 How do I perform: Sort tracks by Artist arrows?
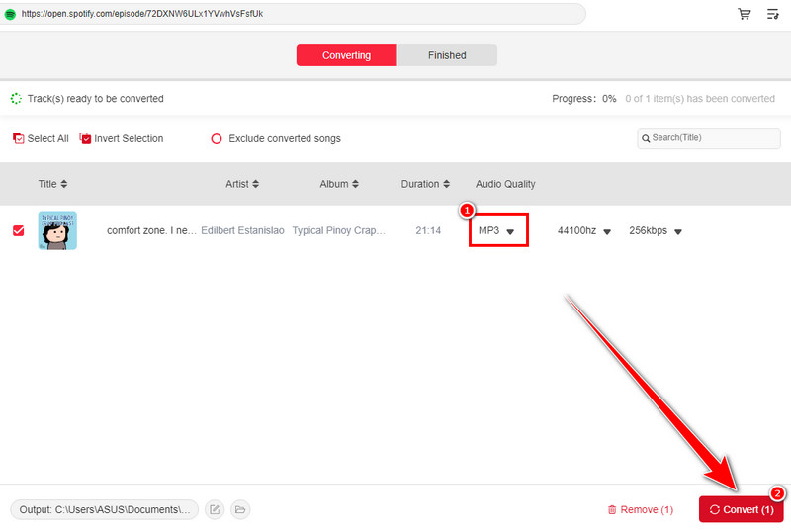click(x=255, y=184)
